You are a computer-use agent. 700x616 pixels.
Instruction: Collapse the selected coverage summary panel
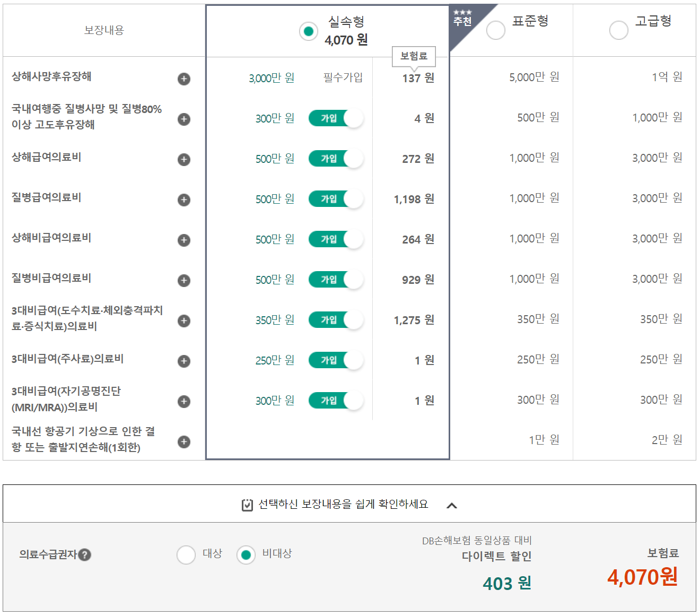452,505
